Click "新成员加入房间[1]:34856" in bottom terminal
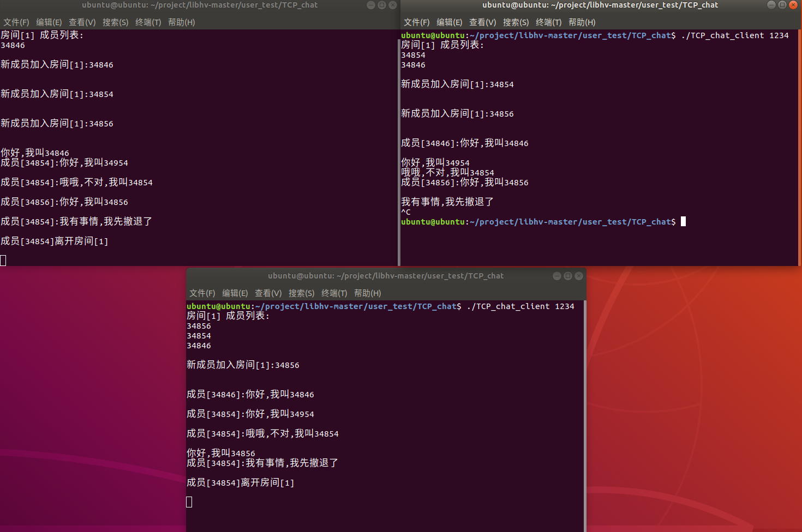802x532 pixels. click(243, 365)
